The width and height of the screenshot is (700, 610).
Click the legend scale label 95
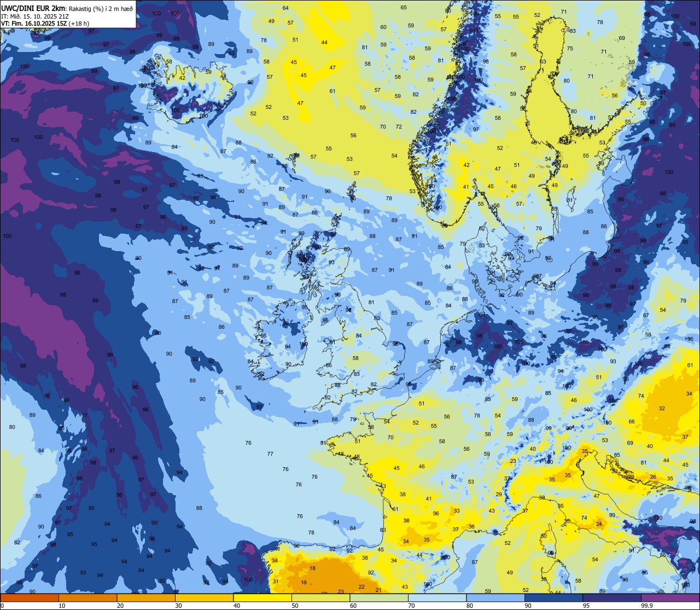coord(586,606)
